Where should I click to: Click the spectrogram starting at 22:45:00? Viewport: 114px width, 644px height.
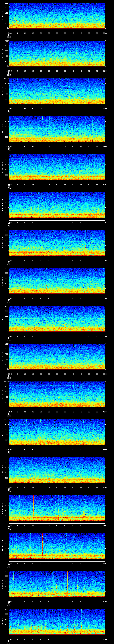[x=57, y=622]
